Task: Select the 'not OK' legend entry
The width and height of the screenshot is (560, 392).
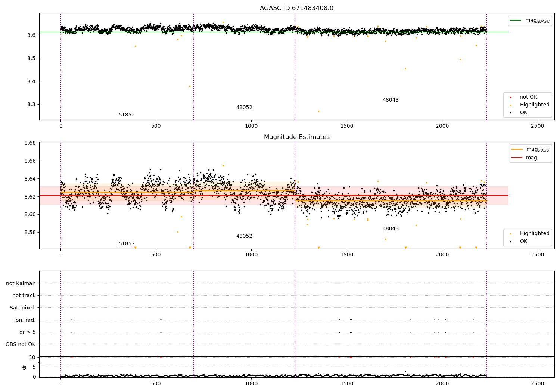Action: point(528,97)
